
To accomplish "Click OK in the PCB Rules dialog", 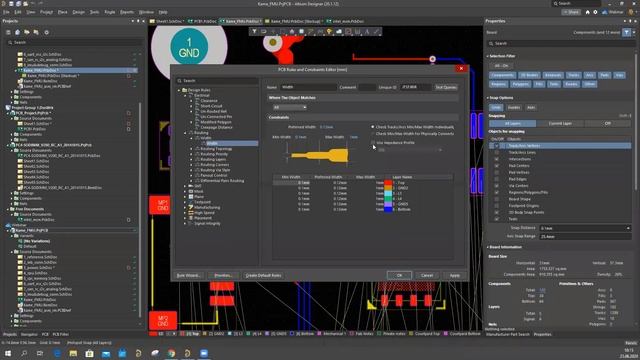I will tap(399, 276).
